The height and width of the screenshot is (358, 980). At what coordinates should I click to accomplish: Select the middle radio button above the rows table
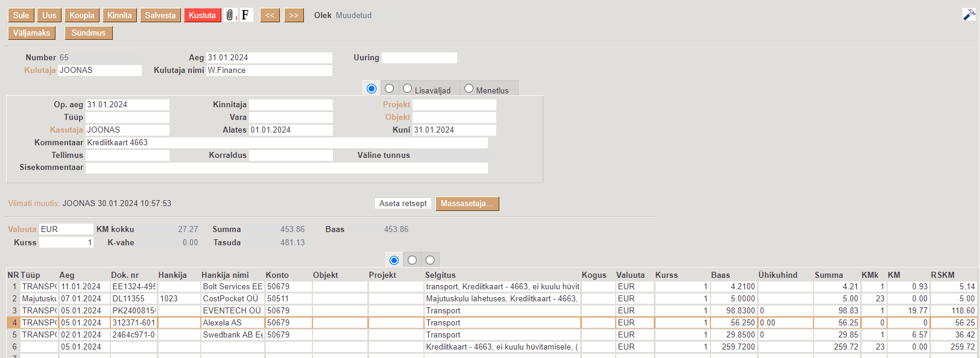tap(412, 260)
